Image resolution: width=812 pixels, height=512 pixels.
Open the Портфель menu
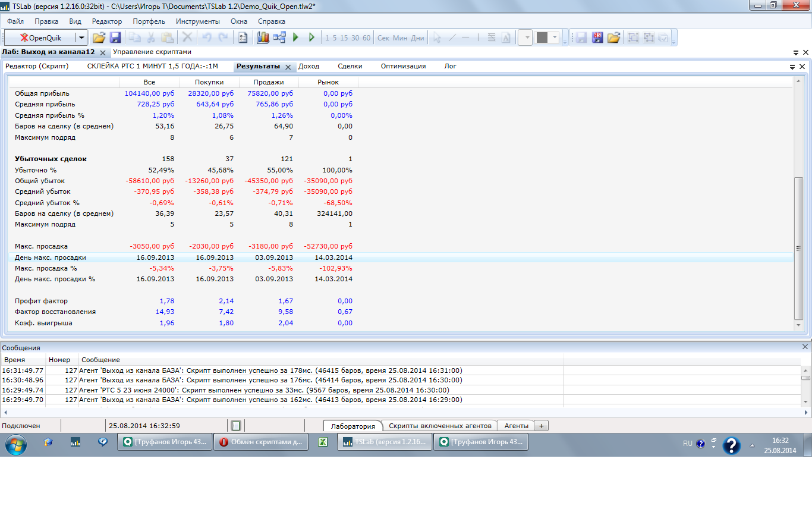click(x=149, y=21)
